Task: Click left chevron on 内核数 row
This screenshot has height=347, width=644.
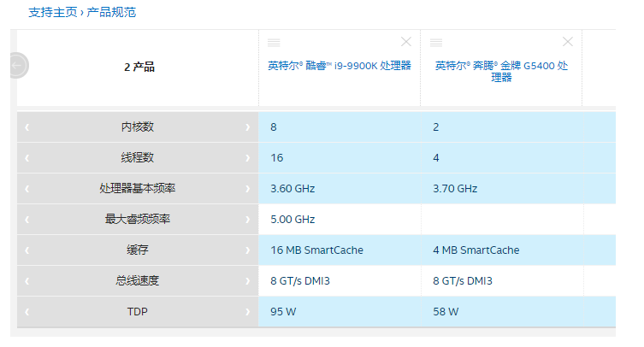Action: (x=27, y=127)
